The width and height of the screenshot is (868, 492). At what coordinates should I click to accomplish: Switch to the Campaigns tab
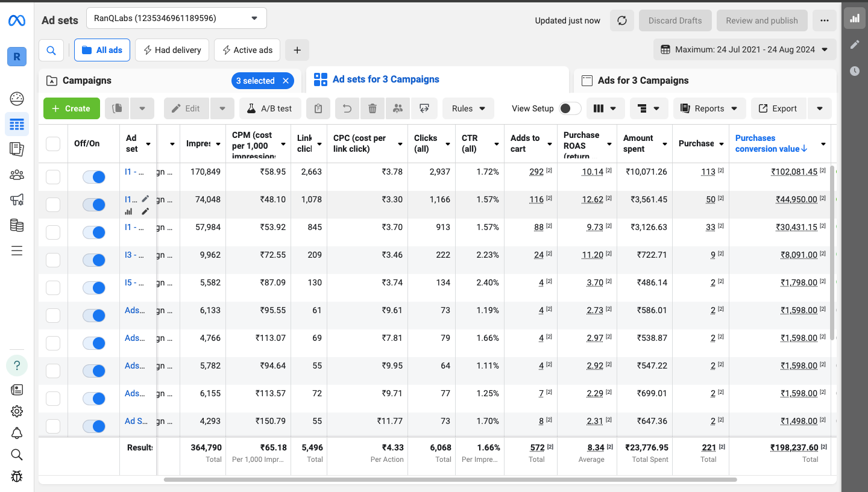[87, 81]
